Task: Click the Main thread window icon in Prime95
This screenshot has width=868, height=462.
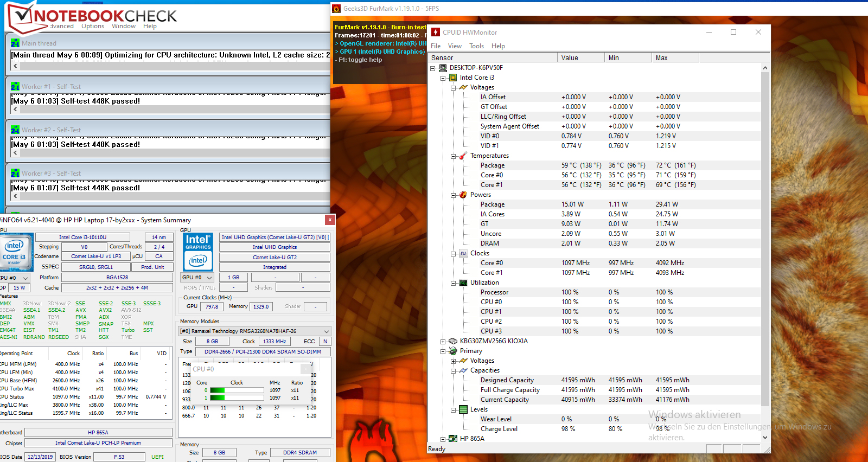Action: 15,43
